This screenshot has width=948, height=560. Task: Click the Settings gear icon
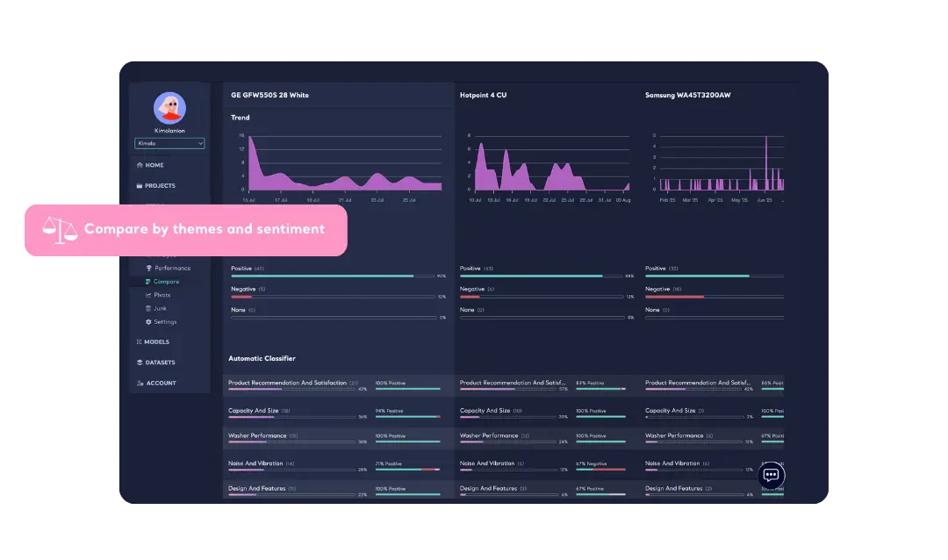148,321
